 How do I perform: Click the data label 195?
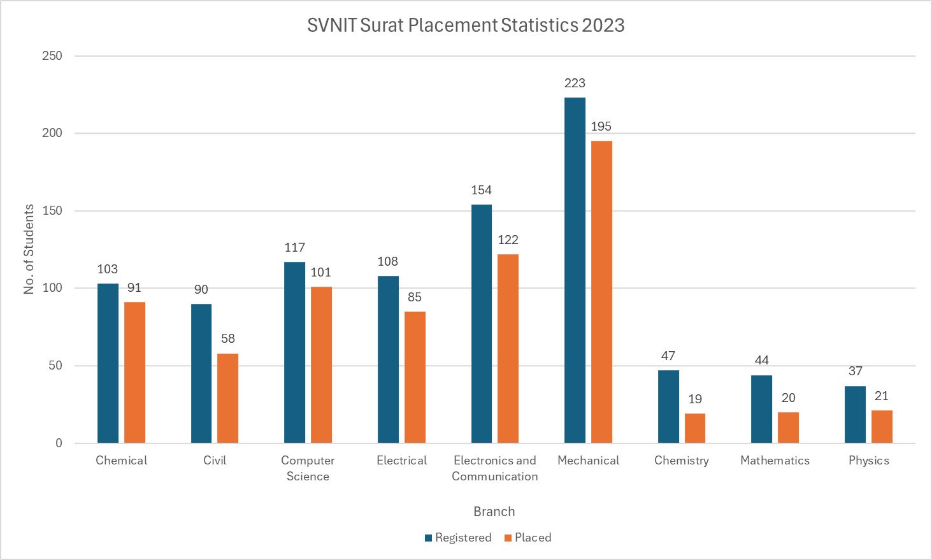click(x=601, y=127)
